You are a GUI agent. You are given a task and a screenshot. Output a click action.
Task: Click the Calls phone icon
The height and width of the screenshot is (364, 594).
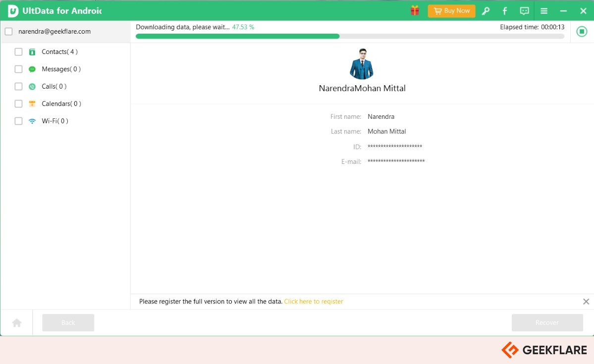(x=32, y=86)
